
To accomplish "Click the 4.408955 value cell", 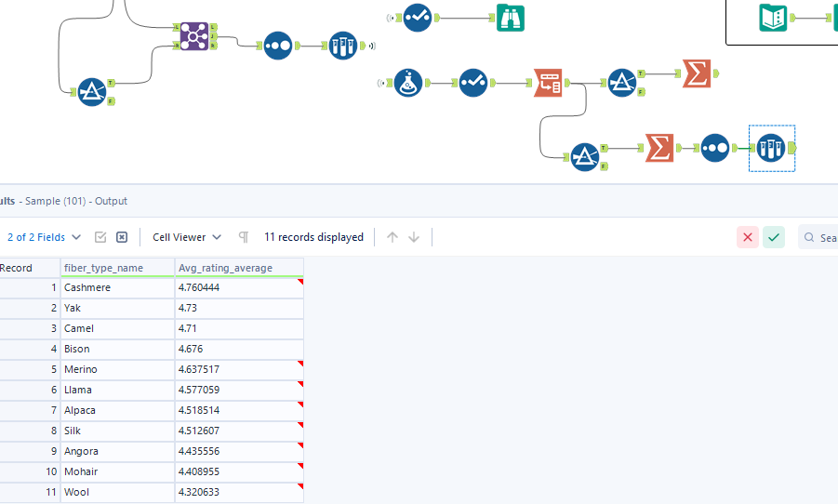I will 239,472.
